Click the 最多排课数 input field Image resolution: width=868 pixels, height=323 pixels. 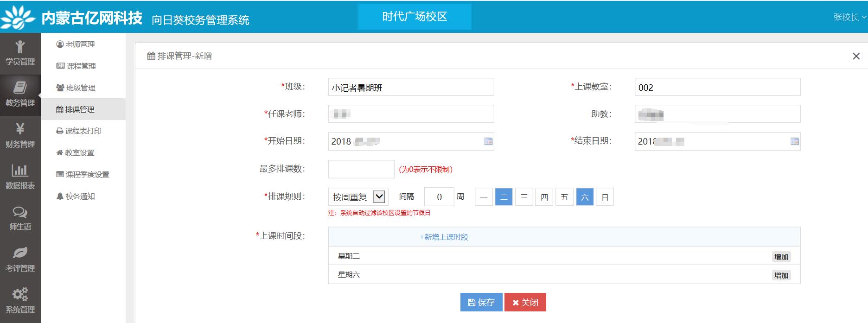[361, 169]
